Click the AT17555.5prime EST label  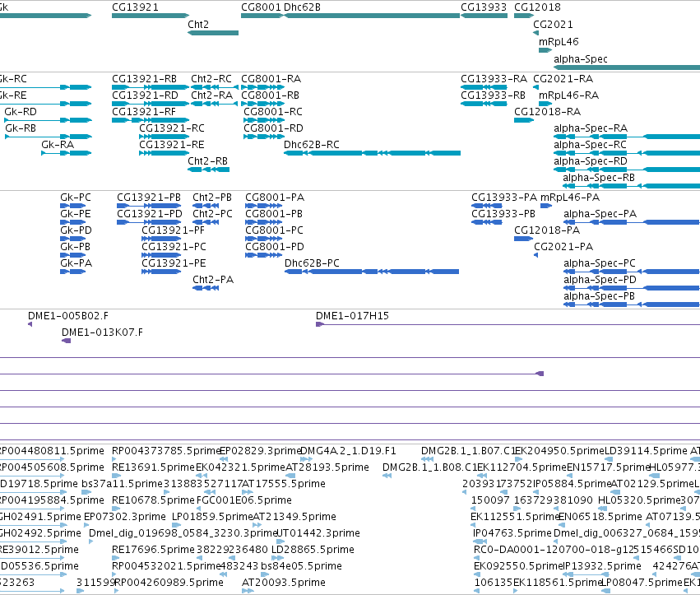(x=284, y=484)
